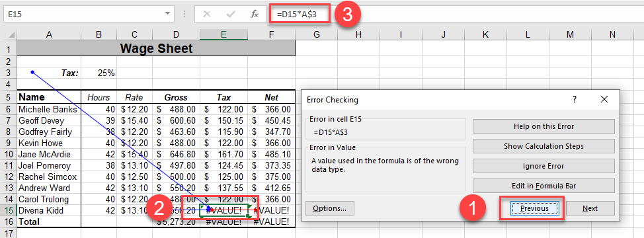Select column K header
The width and height of the screenshot is (644, 238).
(x=486, y=35)
